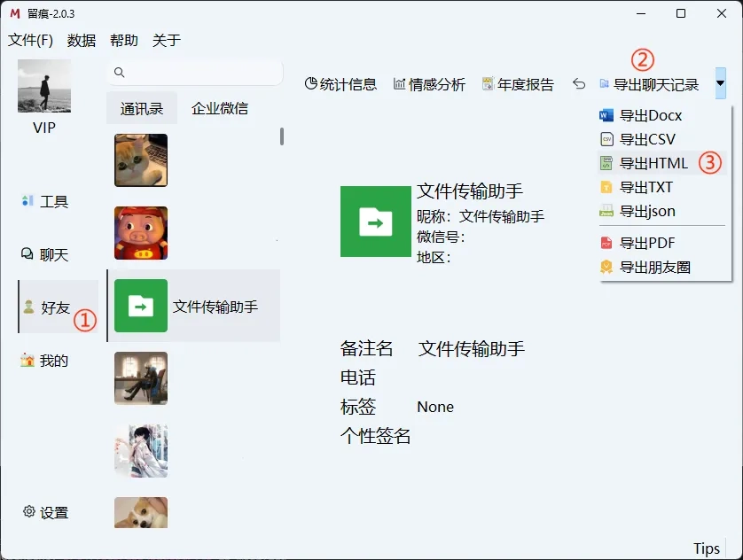Click the 备注名 value 文件传输助手
Image resolution: width=743 pixels, height=560 pixels.
[471, 349]
